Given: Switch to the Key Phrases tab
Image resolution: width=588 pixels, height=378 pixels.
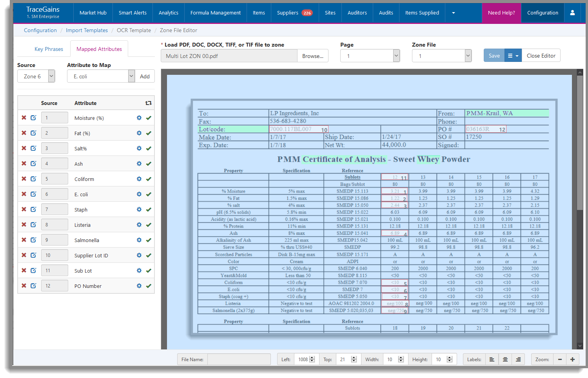Looking at the screenshot, I should tap(49, 49).
